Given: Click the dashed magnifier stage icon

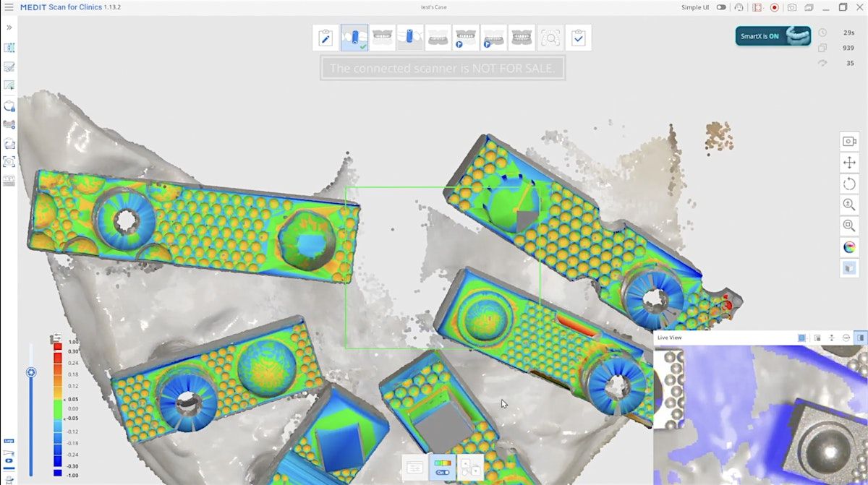Looking at the screenshot, I should 550,38.
